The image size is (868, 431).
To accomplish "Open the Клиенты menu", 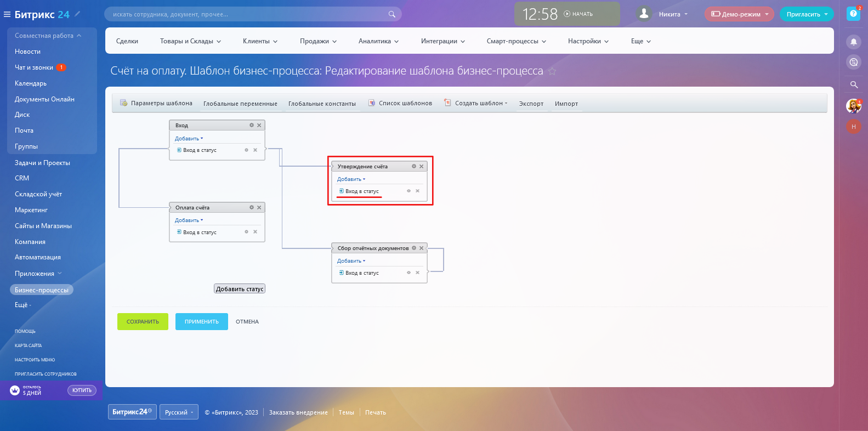I will [260, 41].
